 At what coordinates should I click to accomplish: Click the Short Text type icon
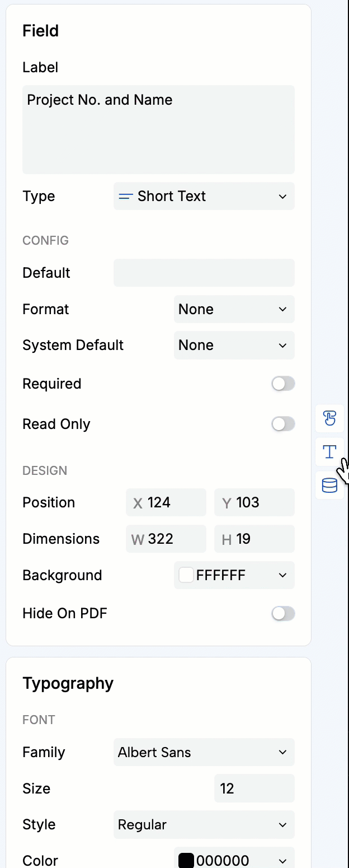coord(126,196)
